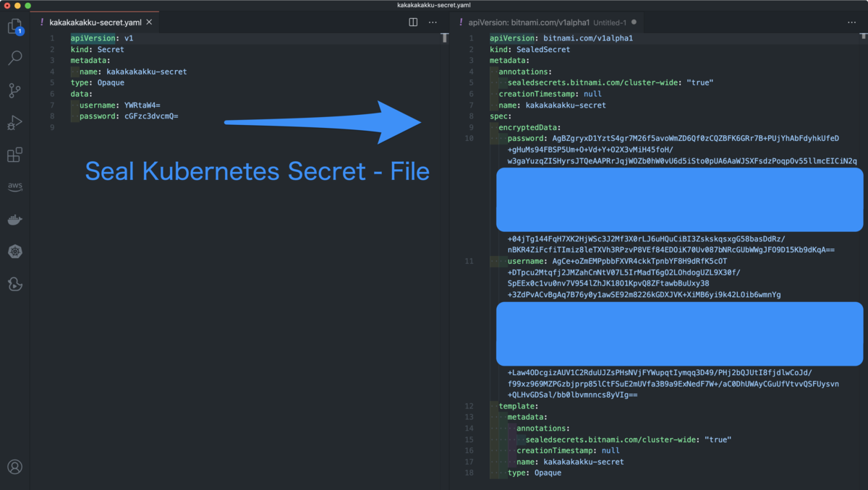The image size is (868, 490).
Task: Open the Source Control view
Action: click(x=14, y=90)
